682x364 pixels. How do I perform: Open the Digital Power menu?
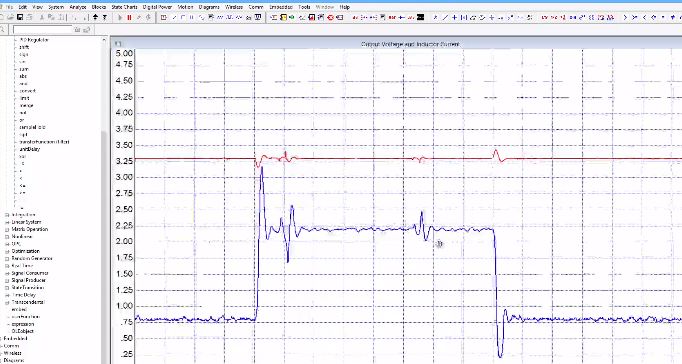coord(157,7)
